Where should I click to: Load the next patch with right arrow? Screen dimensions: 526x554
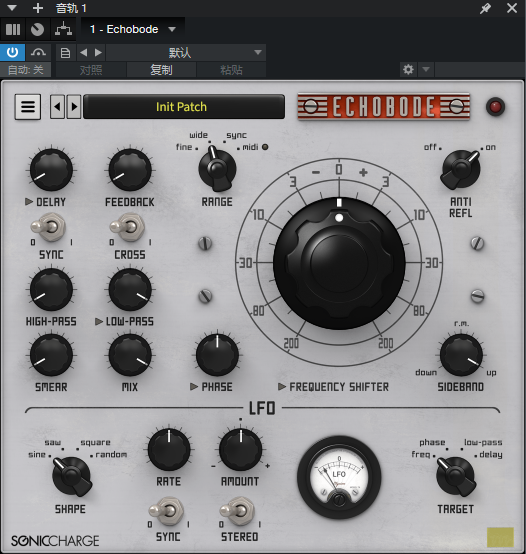click(74, 106)
